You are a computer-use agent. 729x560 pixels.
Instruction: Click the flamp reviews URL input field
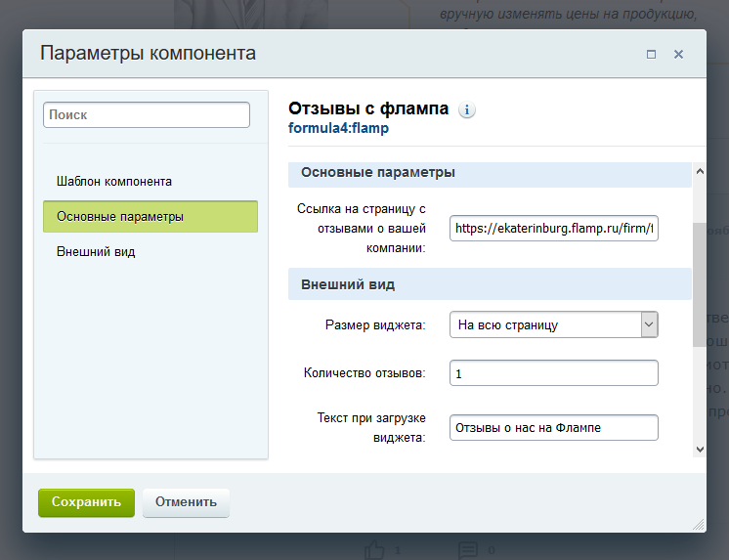(x=553, y=228)
